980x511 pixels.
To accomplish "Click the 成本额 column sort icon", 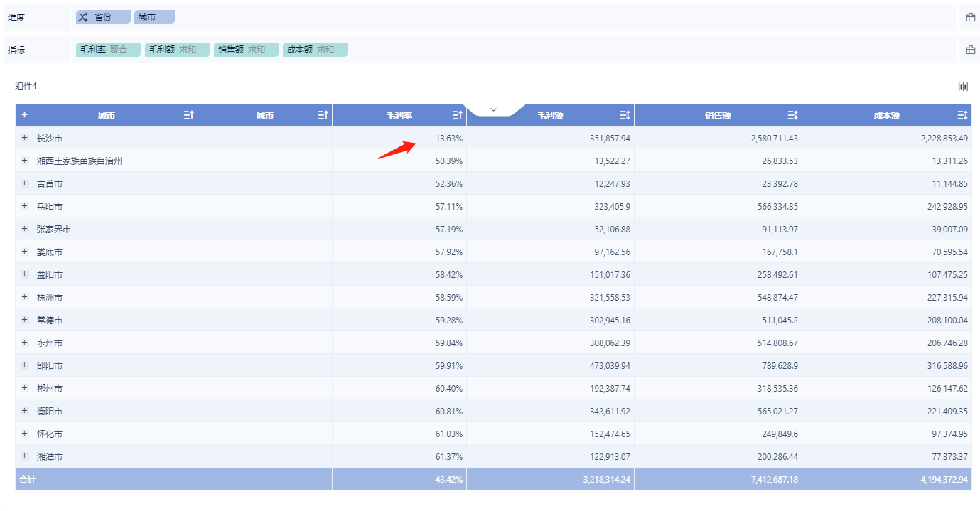I will 962,115.
